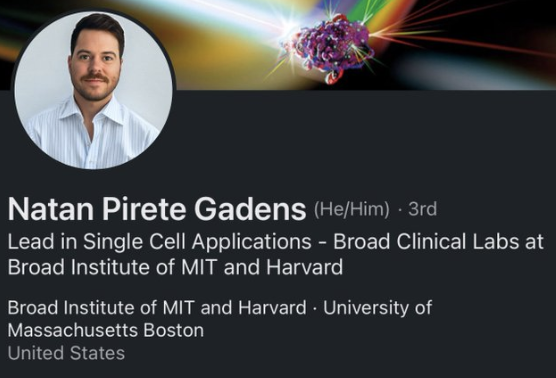Open the Broad Institute current company link
This screenshot has height=378, width=556.
point(157,307)
